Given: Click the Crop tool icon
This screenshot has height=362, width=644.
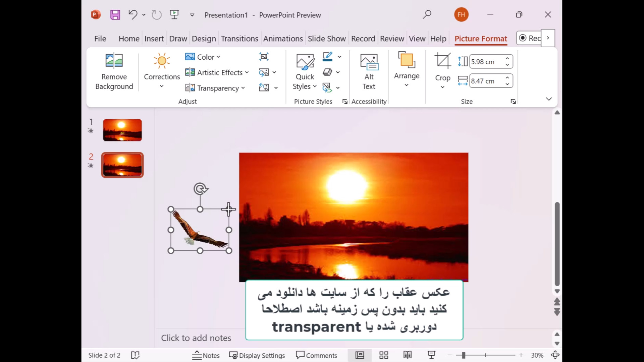Looking at the screenshot, I should [x=442, y=61].
